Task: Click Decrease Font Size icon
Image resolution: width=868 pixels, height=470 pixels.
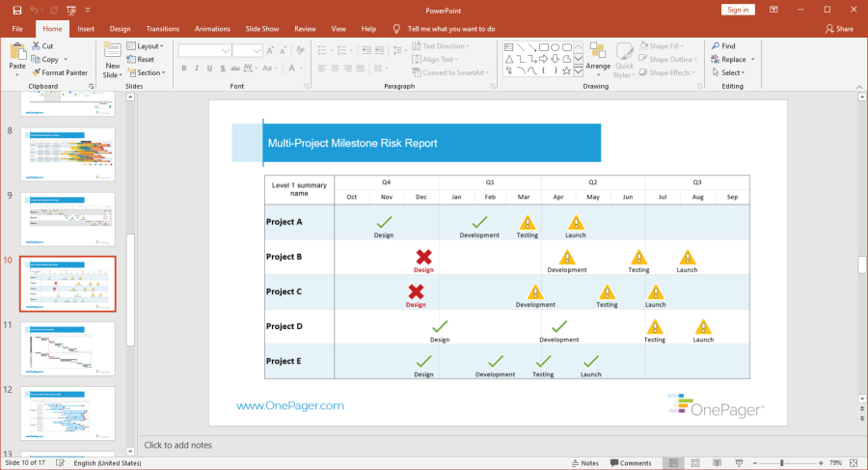Action: (283, 51)
